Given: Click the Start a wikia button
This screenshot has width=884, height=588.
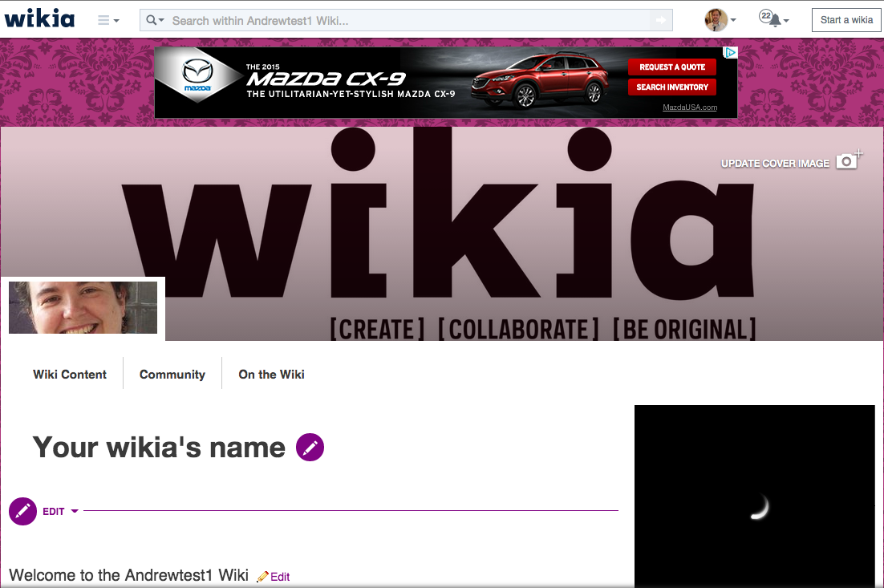Looking at the screenshot, I should click(x=846, y=20).
